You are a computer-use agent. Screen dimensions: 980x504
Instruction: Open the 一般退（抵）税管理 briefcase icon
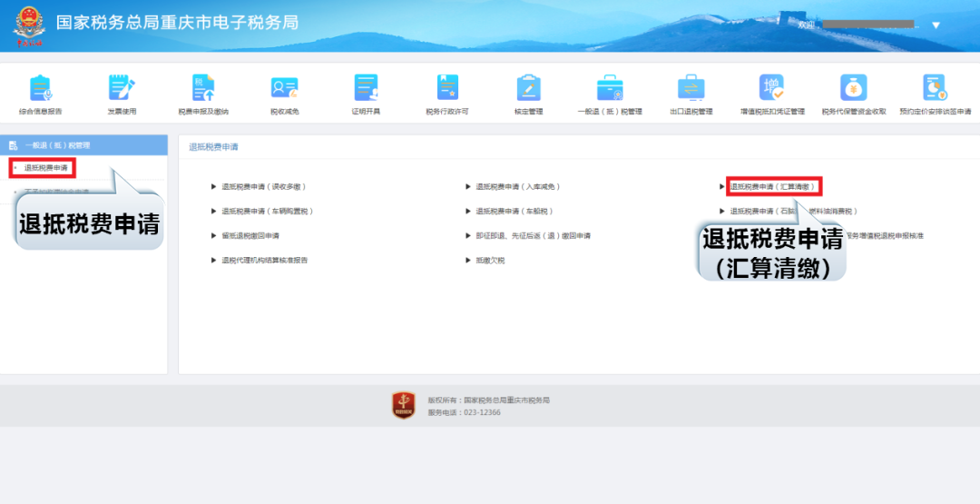tap(610, 87)
